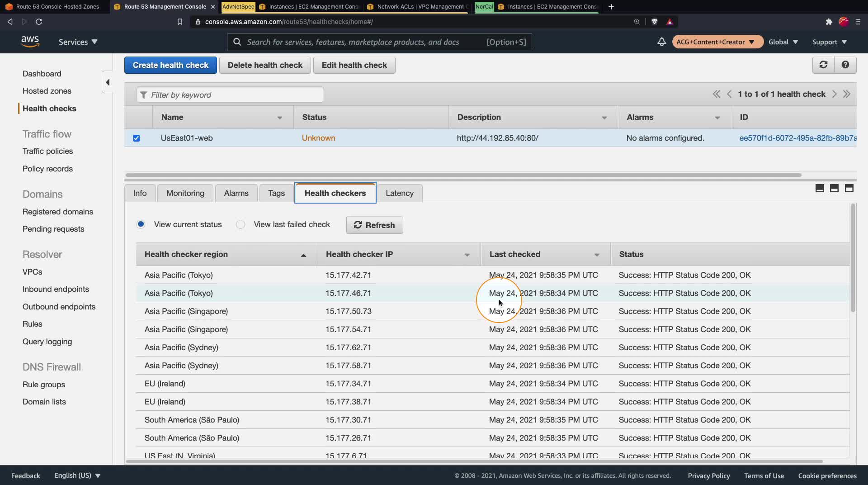
Task: Open the Support dropdown menu
Action: click(x=829, y=42)
